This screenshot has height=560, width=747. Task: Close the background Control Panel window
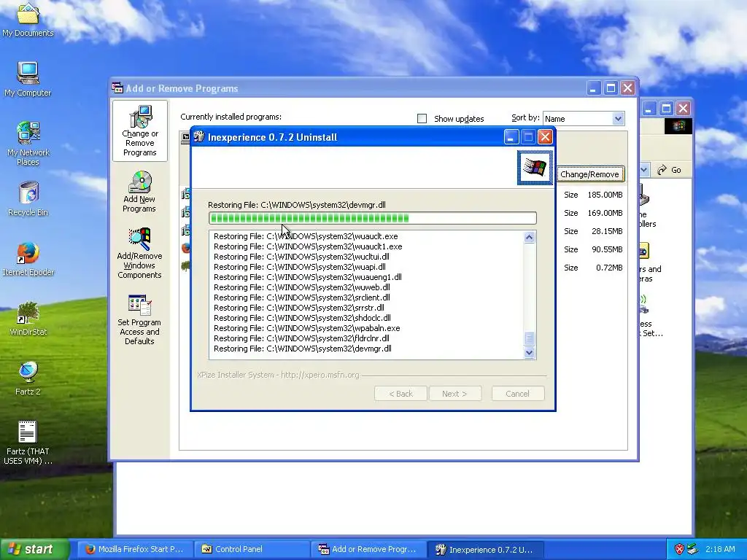coord(683,109)
